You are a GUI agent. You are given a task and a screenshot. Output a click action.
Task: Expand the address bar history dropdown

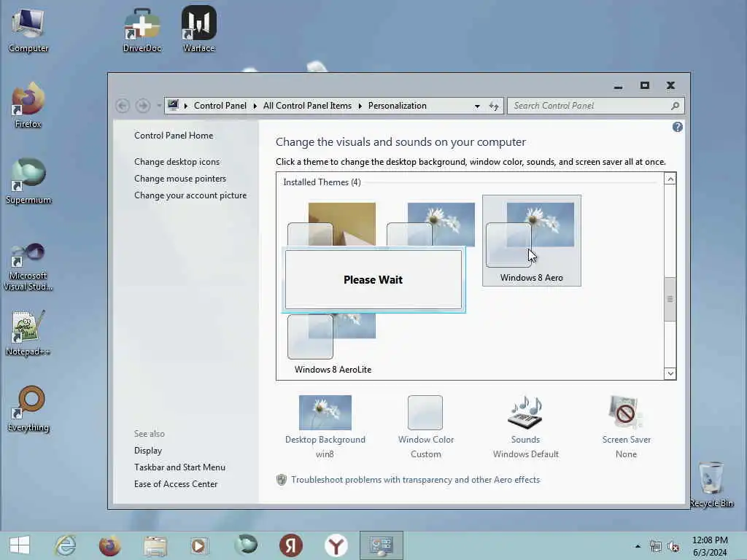pyautogui.click(x=477, y=106)
